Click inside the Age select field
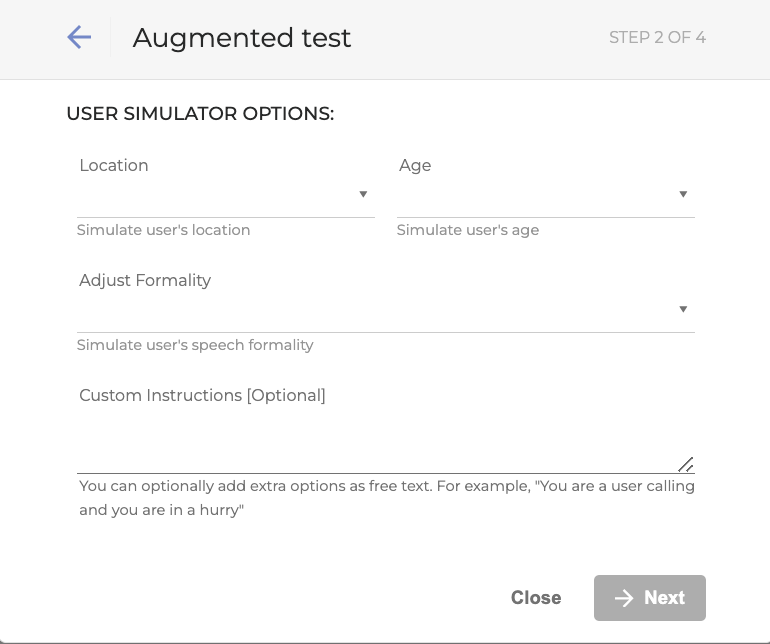Image resolution: width=770 pixels, height=644 pixels. (535, 196)
